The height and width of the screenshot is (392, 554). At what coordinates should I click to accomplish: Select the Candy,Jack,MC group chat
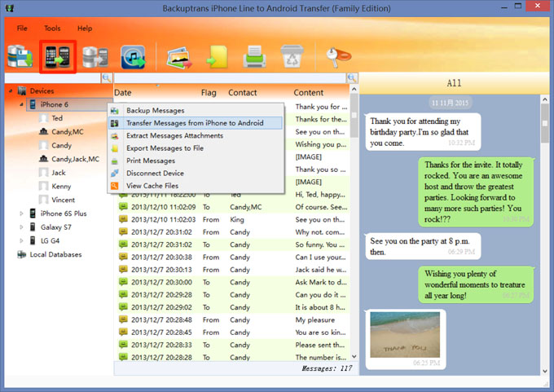(x=75, y=159)
